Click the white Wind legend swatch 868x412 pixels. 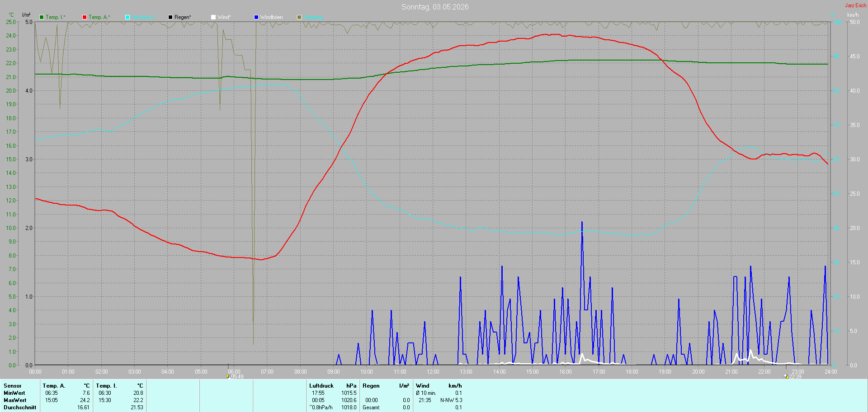[x=213, y=17]
